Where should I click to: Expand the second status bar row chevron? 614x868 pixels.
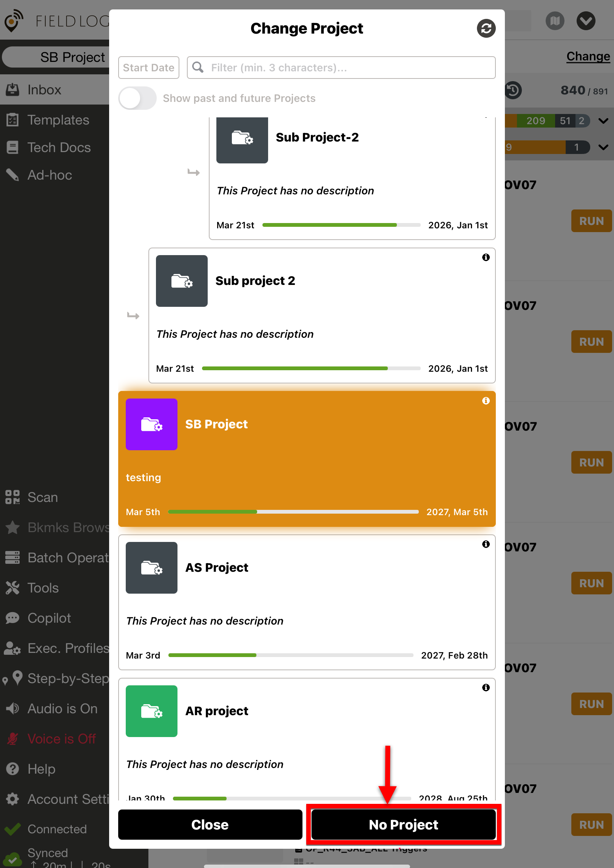603,147
